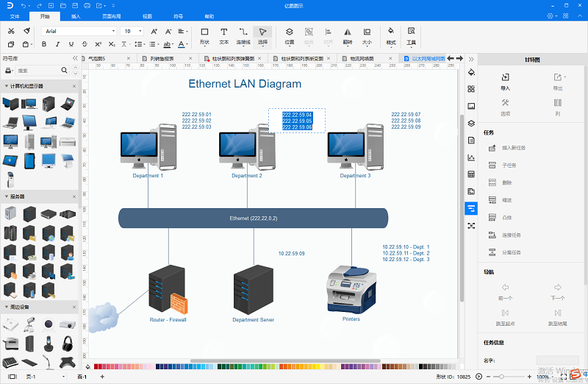Click the Save icon in title bar
This screenshot has height=384, width=588.
(x=75, y=6)
